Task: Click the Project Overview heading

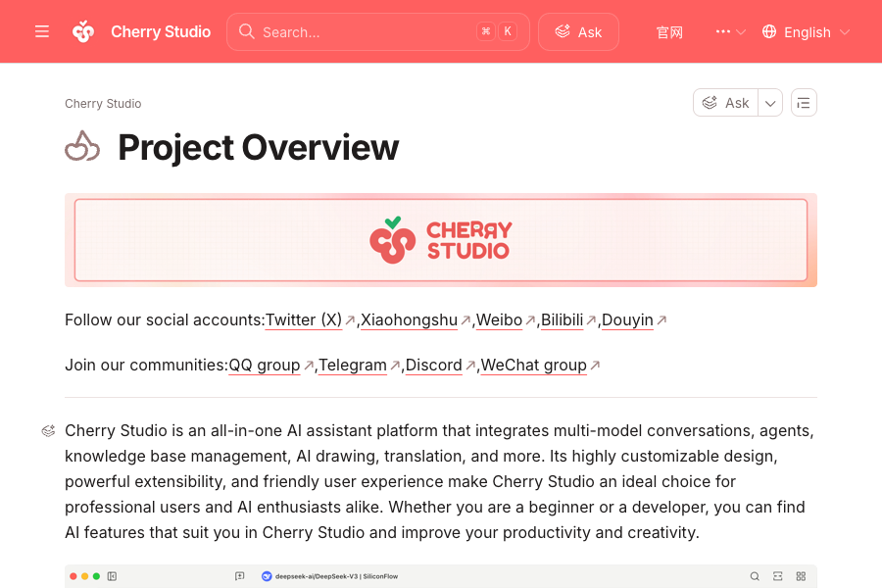Action: (258, 147)
